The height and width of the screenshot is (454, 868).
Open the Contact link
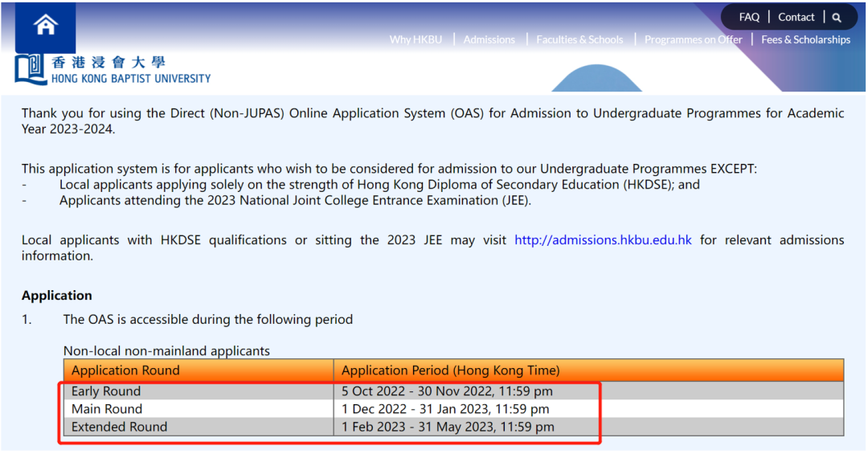(x=796, y=17)
